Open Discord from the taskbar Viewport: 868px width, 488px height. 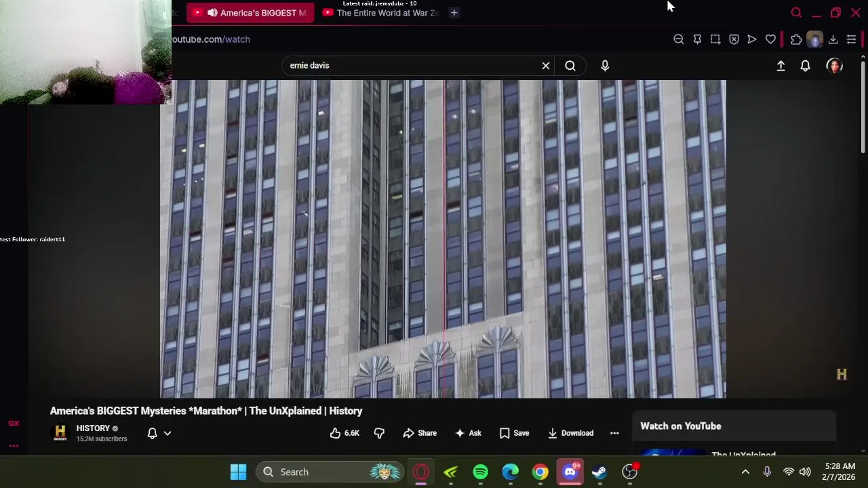click(x=570, y=472)
